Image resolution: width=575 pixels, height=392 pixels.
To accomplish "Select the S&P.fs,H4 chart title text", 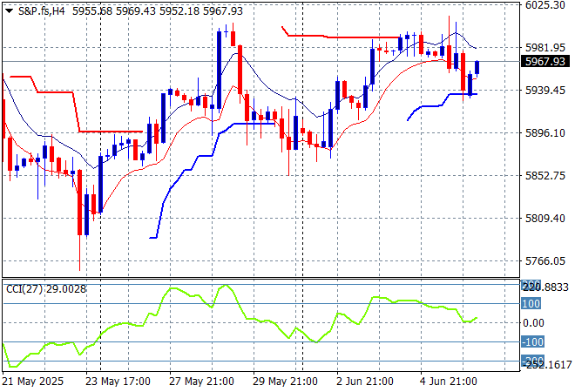I will point(42,11).
